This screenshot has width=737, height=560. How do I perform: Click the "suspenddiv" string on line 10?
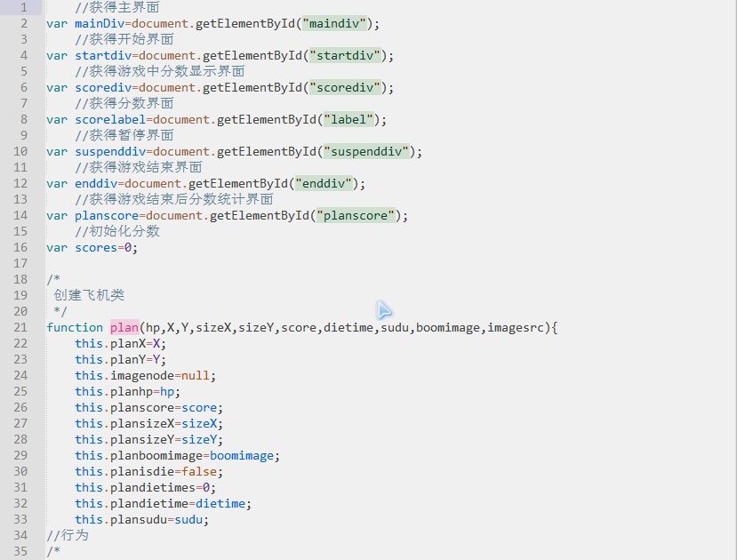366,151
